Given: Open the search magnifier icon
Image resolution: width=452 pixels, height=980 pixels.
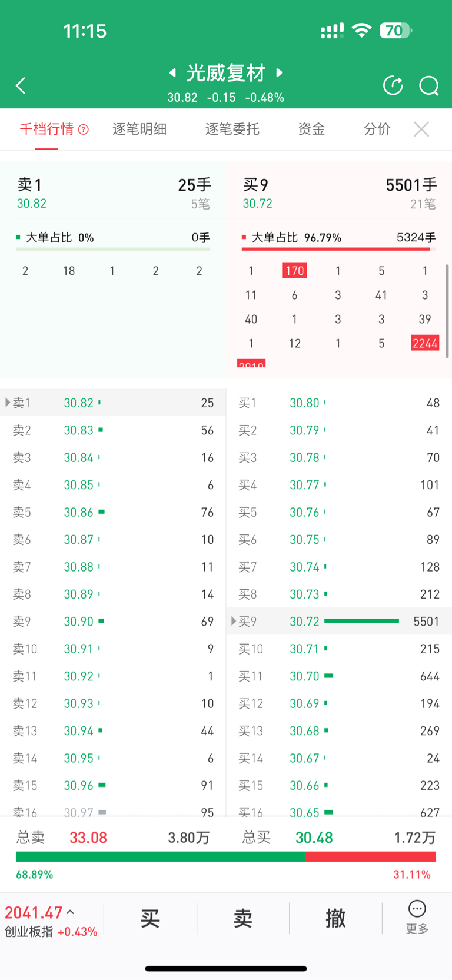Looking at the screenshot, I should click(429, 86).
